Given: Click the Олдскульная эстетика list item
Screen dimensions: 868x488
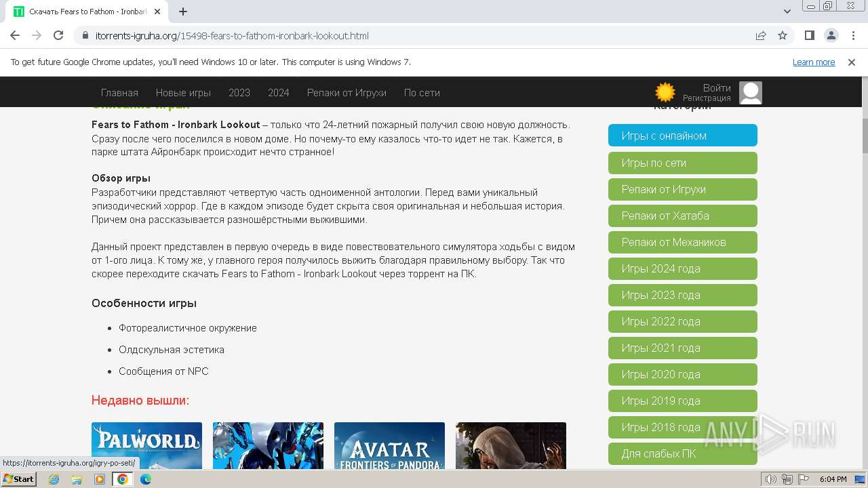Looking at the screenshot, I should pos(172,350).
